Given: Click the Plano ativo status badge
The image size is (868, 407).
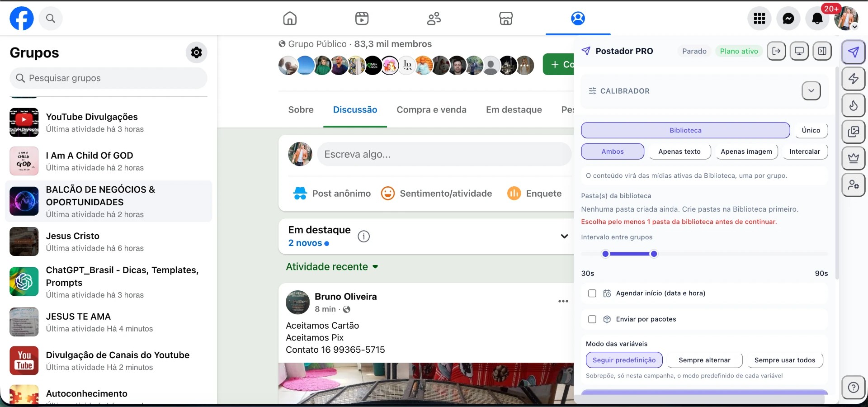Looking at the screenshot, I should click(739, 51).
